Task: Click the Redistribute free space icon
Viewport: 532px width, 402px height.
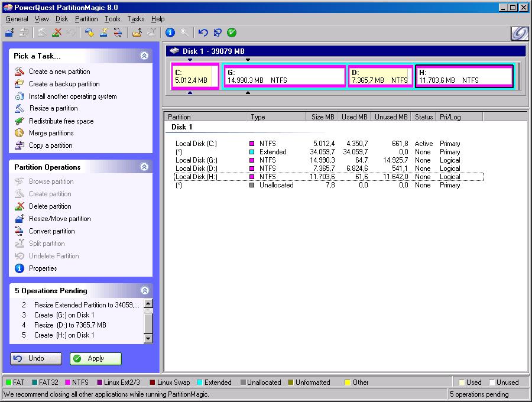Action: coord(20,121)
